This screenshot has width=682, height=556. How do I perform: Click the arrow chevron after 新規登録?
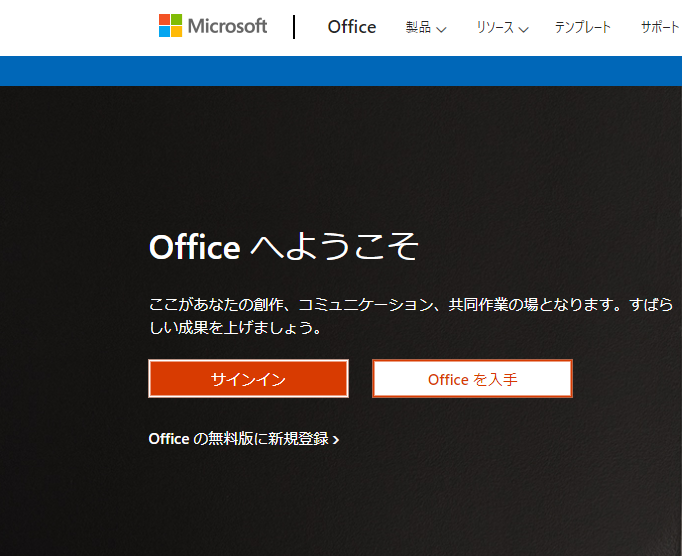(x=336, y=440)
